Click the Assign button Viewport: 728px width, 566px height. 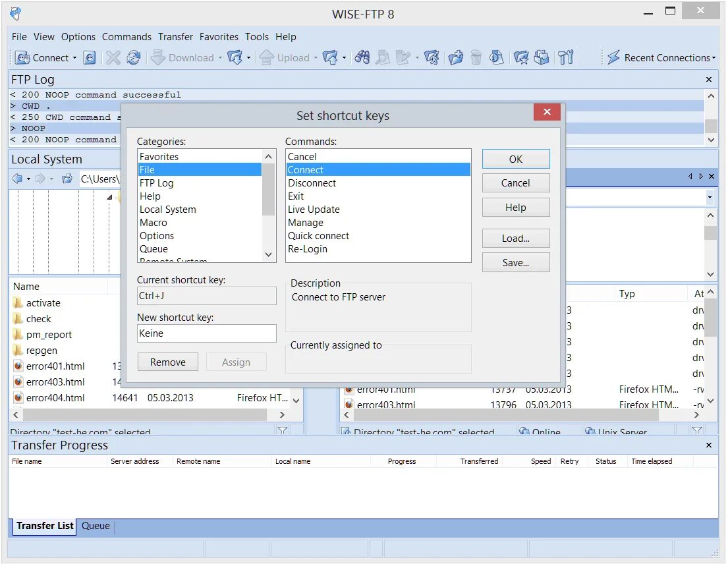click(x=237, y=362)
